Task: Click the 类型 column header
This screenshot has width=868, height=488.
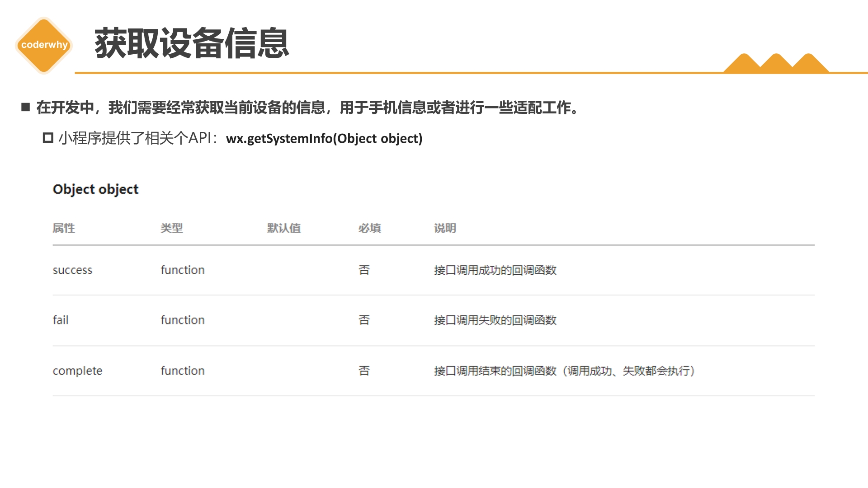Action: [x=172, y=228]
